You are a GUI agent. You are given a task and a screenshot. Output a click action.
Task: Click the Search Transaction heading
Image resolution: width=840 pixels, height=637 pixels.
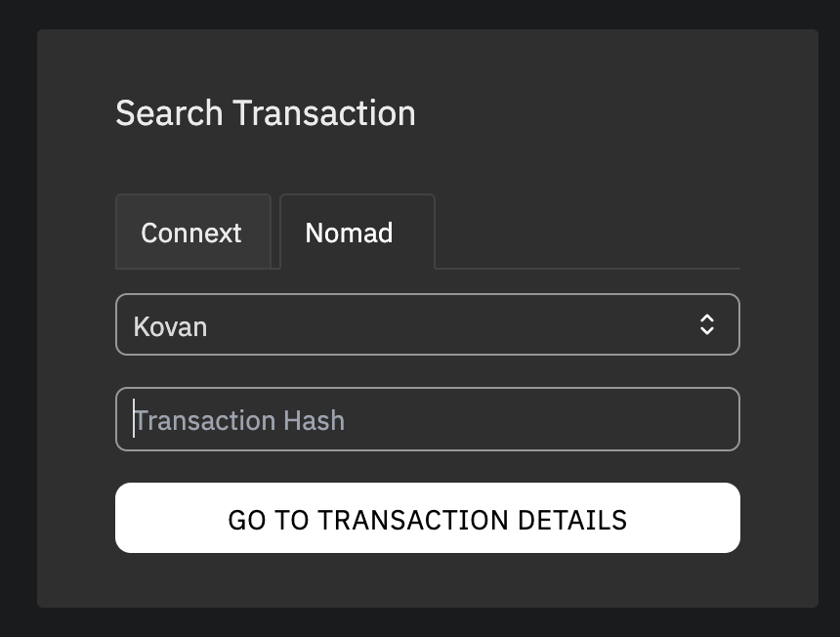(266, 113)
